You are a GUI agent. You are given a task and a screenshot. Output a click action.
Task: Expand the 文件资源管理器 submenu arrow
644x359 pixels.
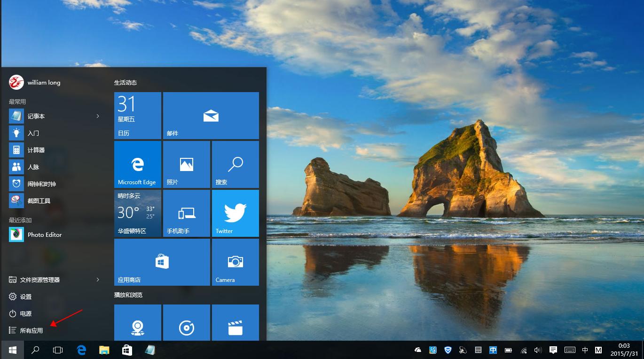tap(98, 280)
